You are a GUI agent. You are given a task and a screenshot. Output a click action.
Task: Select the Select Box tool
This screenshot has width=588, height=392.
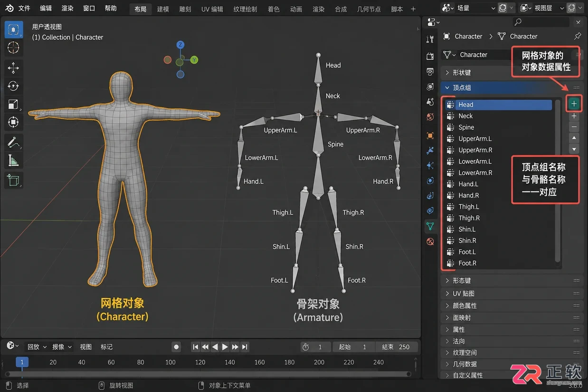pyautogui.click(x=13, y=29)
